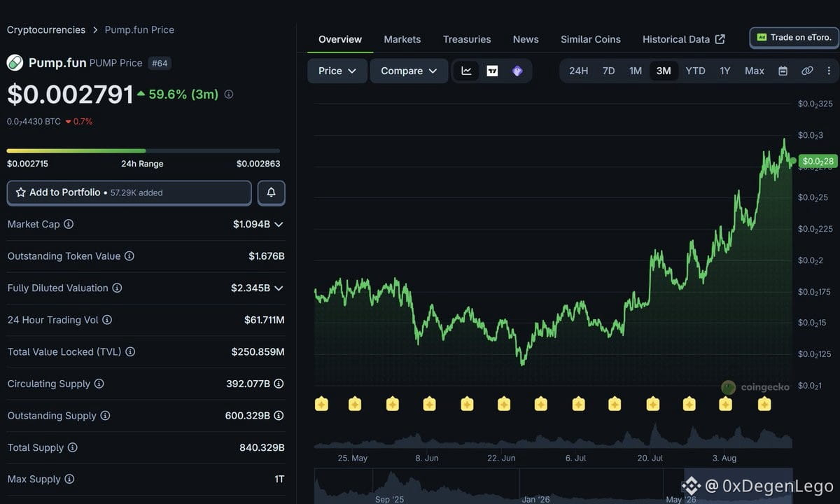Click the 24h Range progress bar
This screenshot has height=504, width=840.
pos(143,150)
